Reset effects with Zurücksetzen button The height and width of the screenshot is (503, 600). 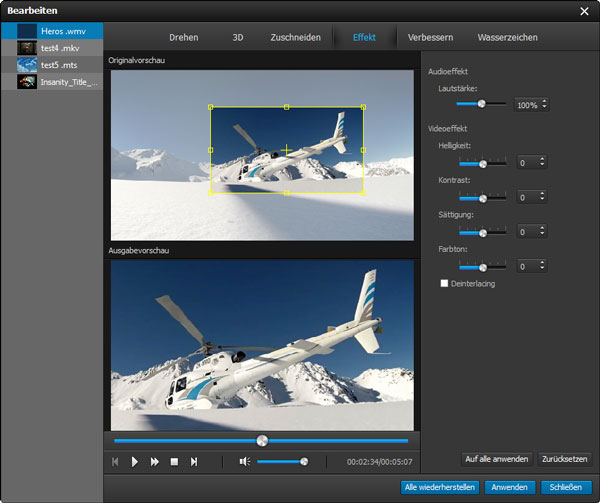[564, 459]
